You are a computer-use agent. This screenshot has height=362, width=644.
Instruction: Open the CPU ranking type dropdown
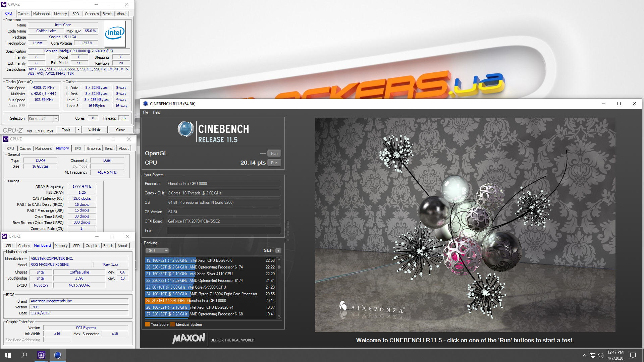157,251
